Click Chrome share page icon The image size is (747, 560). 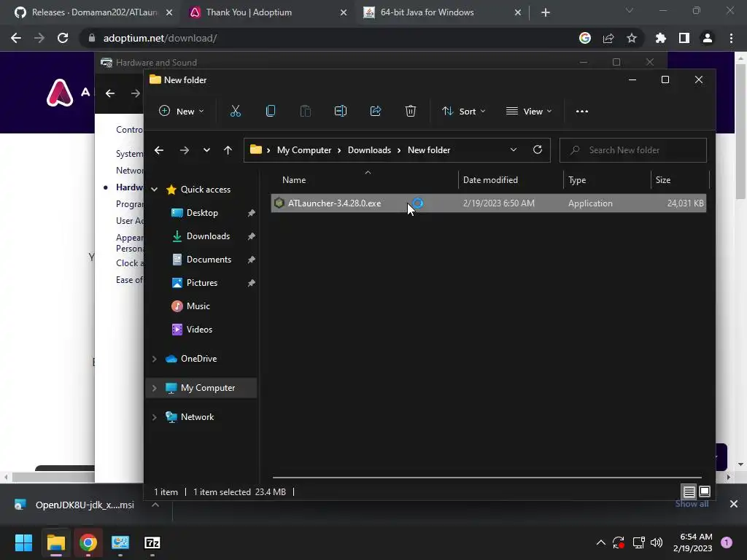pos(608,38)
